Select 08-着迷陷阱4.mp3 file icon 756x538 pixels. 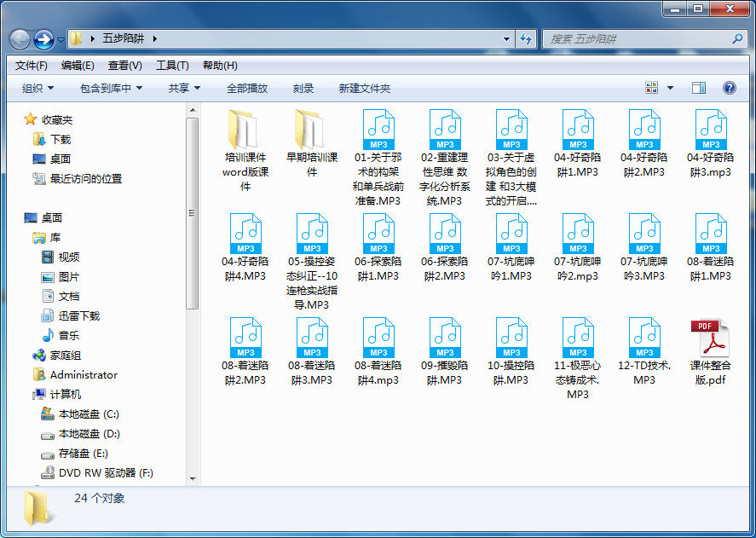click(378, 338)
